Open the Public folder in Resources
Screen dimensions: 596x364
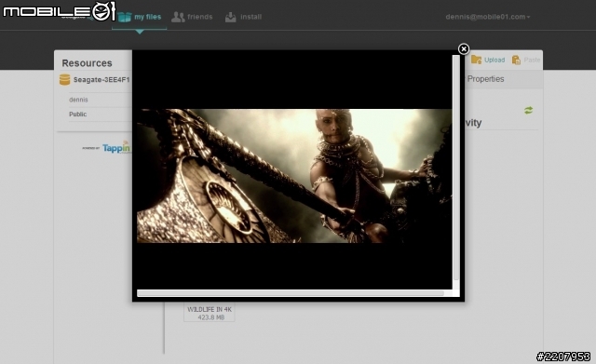78,114
